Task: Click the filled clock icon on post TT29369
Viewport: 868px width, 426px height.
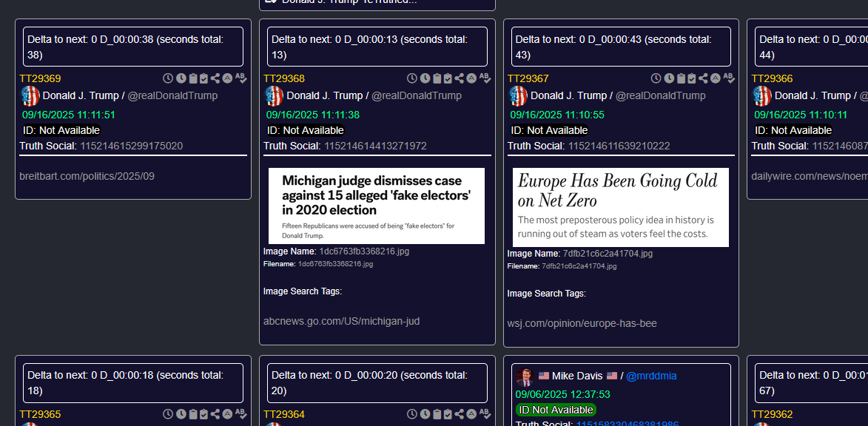Action: (x=181, y=78)
